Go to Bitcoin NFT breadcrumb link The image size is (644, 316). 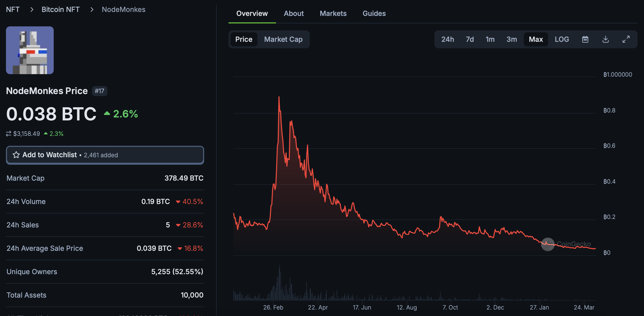click(x=60, y=9)
